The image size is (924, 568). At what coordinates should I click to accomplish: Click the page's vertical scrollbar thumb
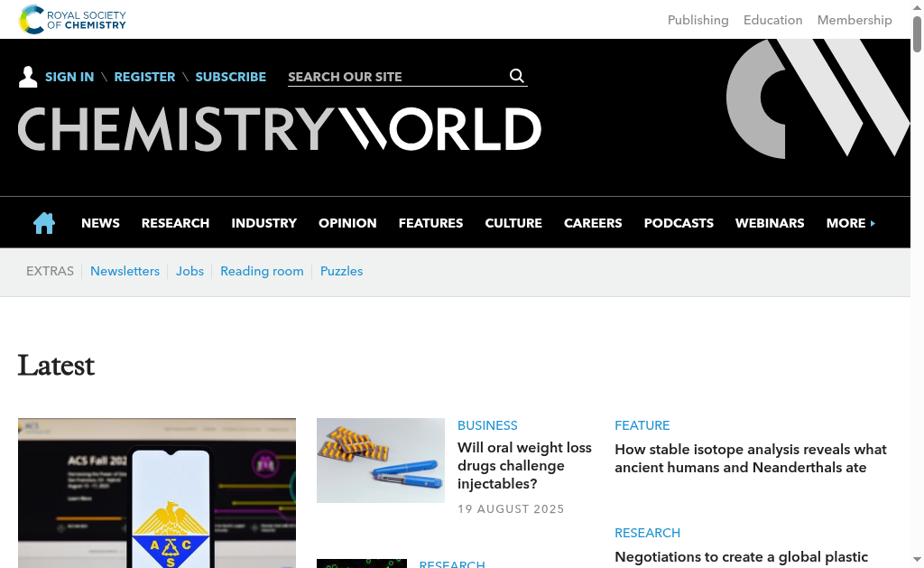click(x=917, y=33)
